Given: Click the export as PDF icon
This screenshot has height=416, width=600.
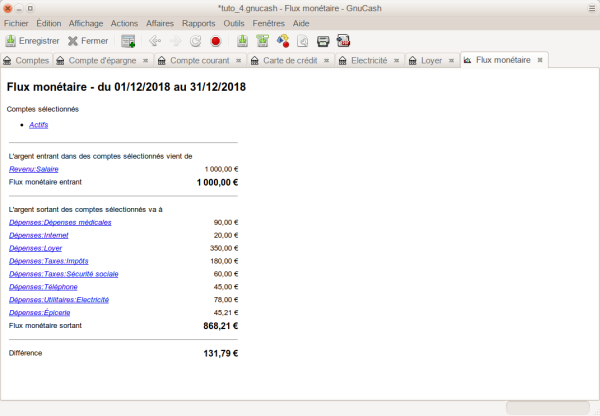Looking at the screenshot, I should (x=343, y=41).
